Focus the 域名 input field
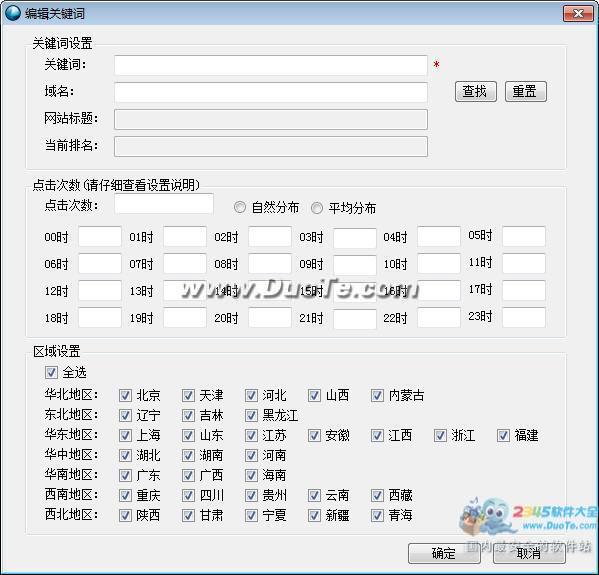Screen dimensions: 599x575 click(270, 92)
